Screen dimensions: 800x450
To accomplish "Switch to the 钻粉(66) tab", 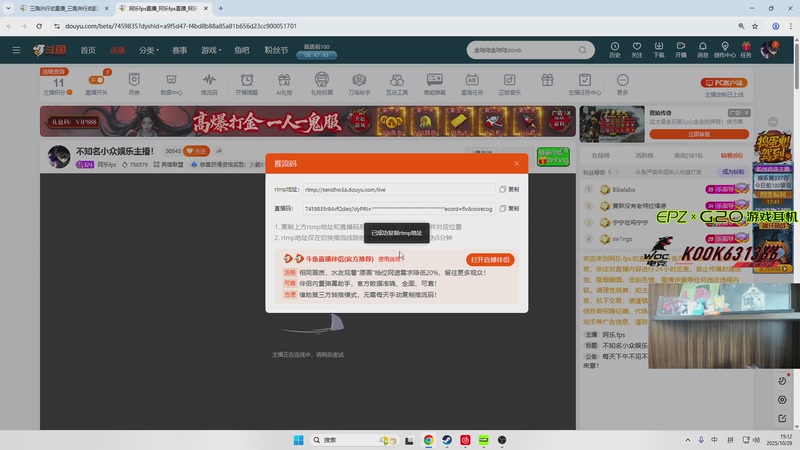I will [732, 155].
